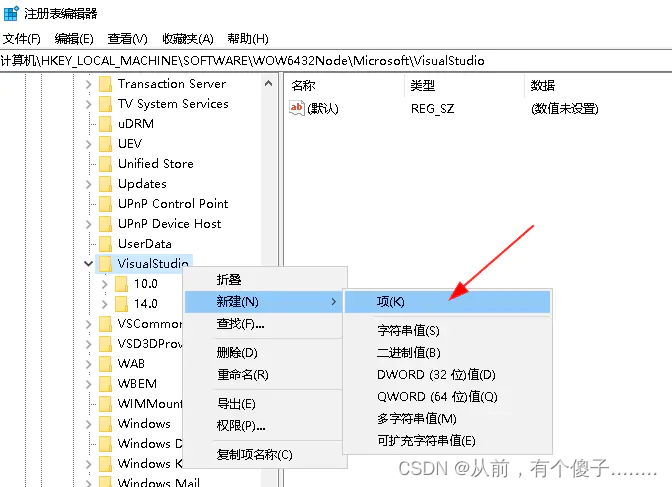Click the ab string icon of (默认) value

[297, 108]
